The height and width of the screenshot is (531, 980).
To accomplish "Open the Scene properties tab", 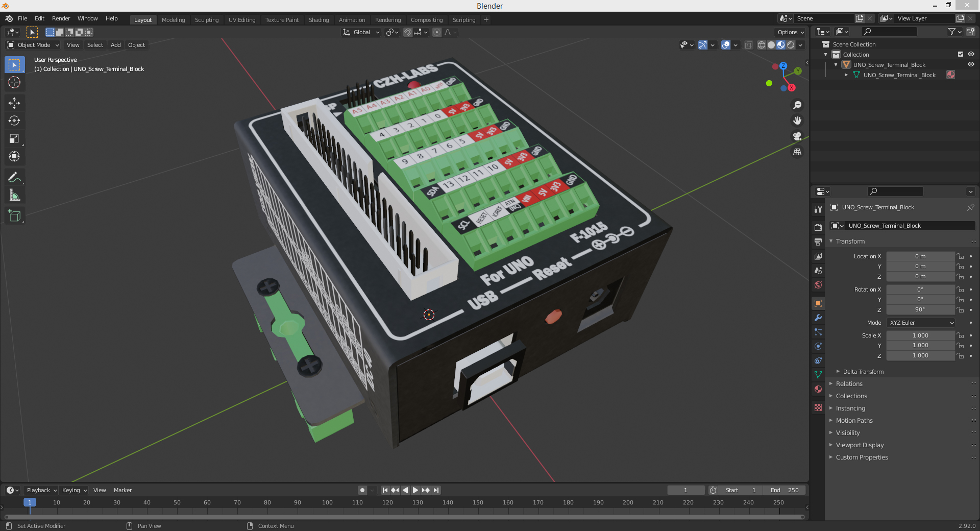I will pos(818,270).
